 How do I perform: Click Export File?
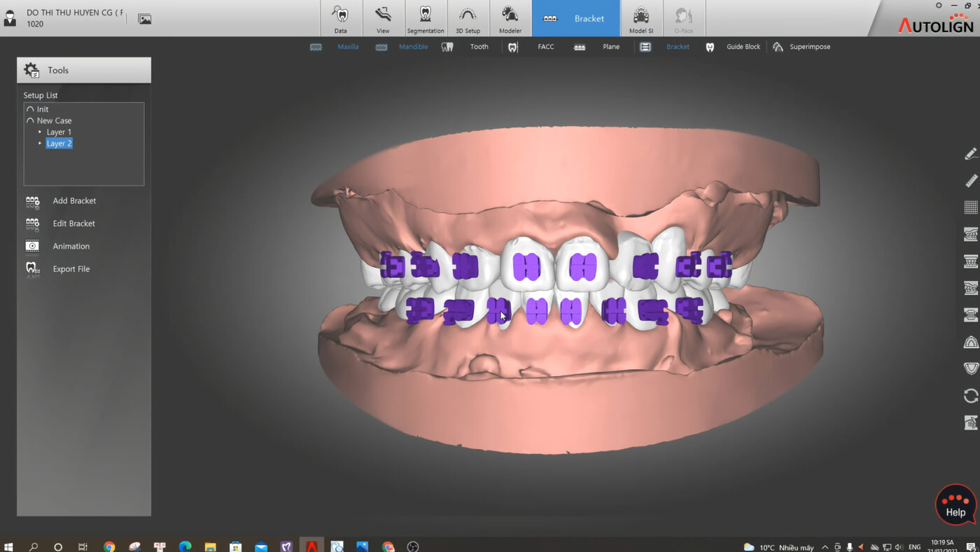click(x=71, y=269)
